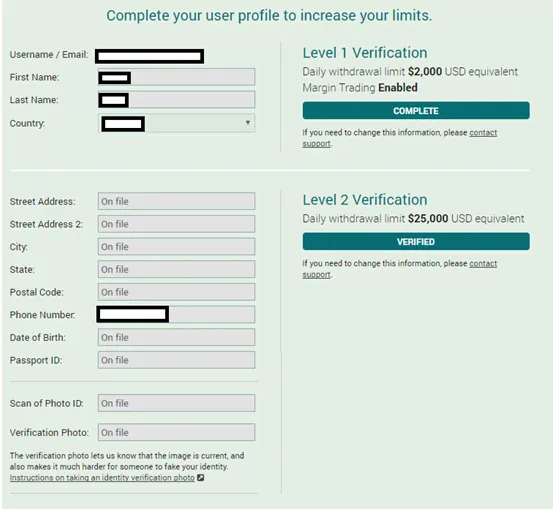Click the Verification Photo field

click(x=176, y=432)
